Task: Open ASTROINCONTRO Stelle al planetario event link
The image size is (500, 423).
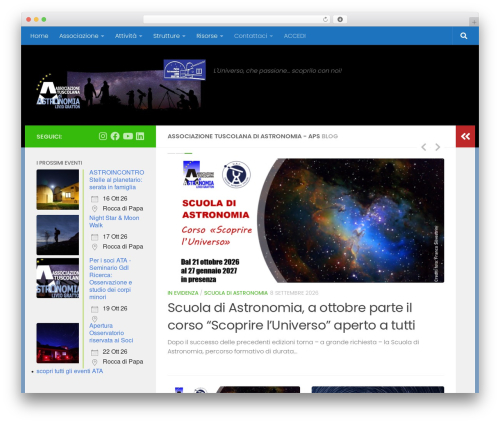Action: point(116,180)
